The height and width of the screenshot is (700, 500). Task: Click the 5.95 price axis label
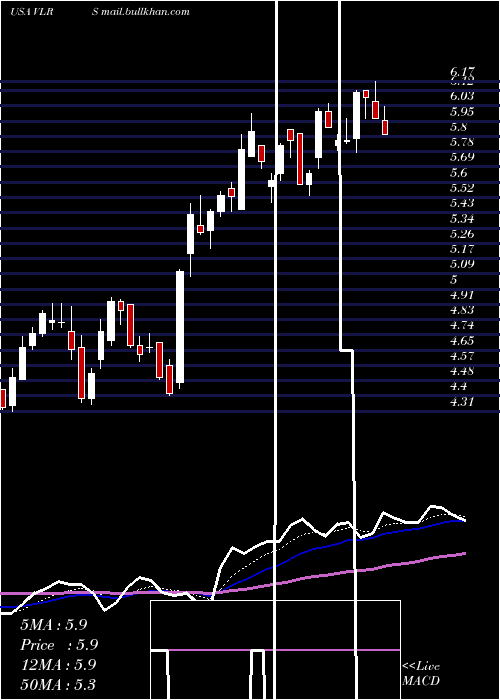tap(462, 111)
